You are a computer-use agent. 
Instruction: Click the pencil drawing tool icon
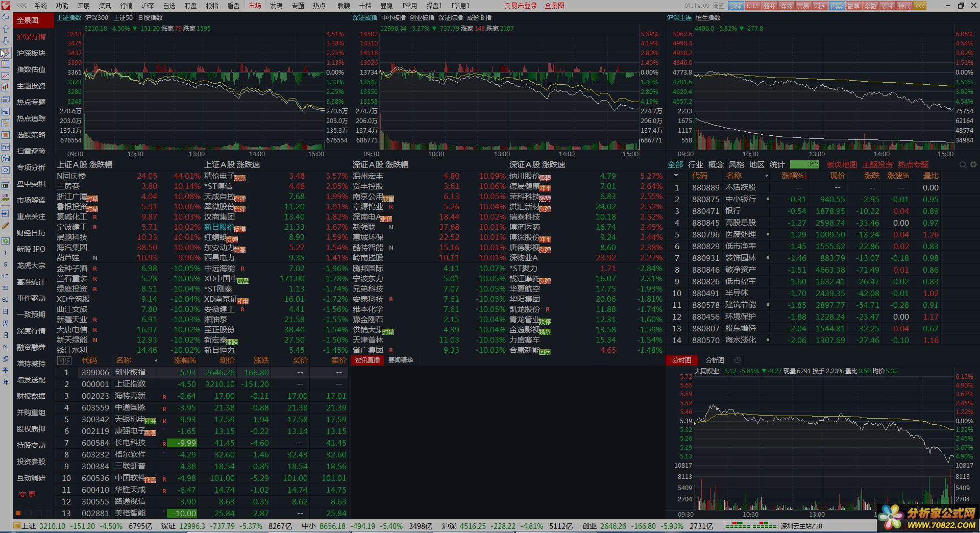6,225
